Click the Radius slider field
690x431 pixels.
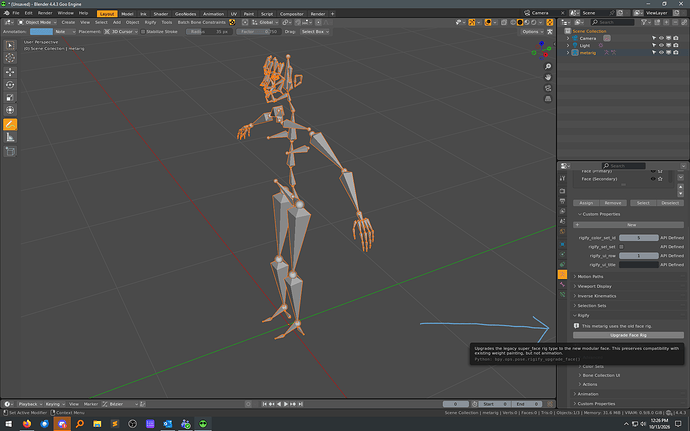tap(209, 32)
